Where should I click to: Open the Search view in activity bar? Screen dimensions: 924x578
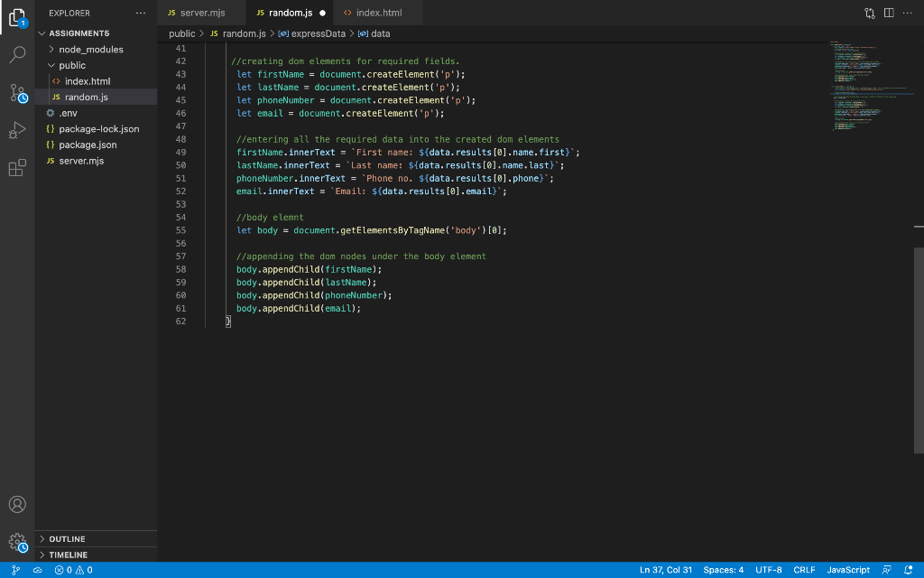coord(17,54)
